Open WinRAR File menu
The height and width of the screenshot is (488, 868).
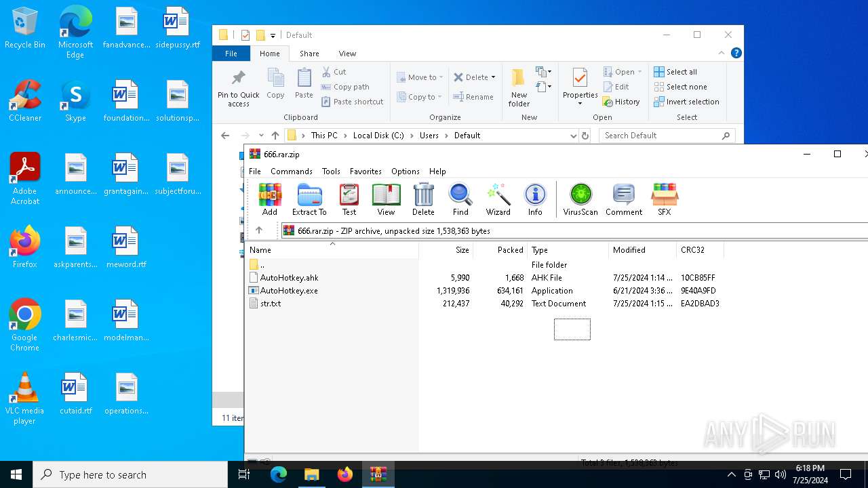(x=255, y=171)
